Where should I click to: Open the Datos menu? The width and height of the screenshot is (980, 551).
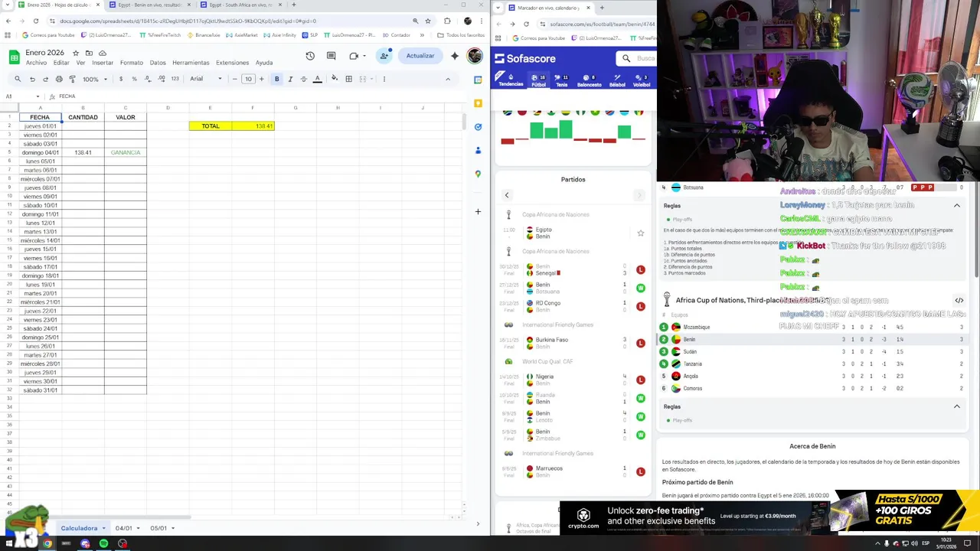[158, 63]
